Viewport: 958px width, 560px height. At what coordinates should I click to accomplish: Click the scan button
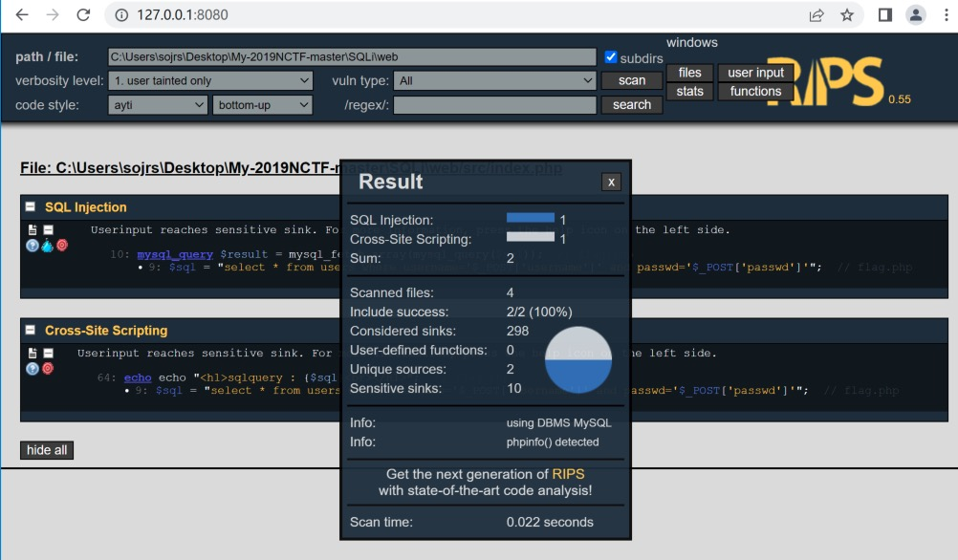tap(632, 80)
